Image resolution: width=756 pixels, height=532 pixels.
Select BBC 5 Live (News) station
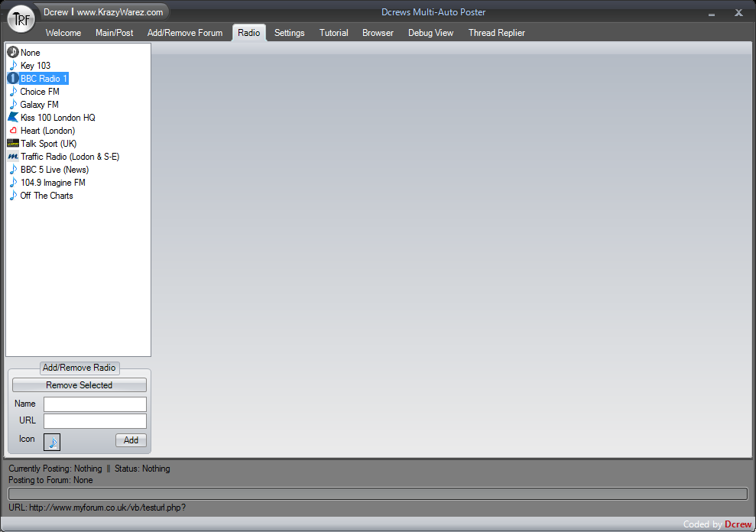(x=54, y=170)
